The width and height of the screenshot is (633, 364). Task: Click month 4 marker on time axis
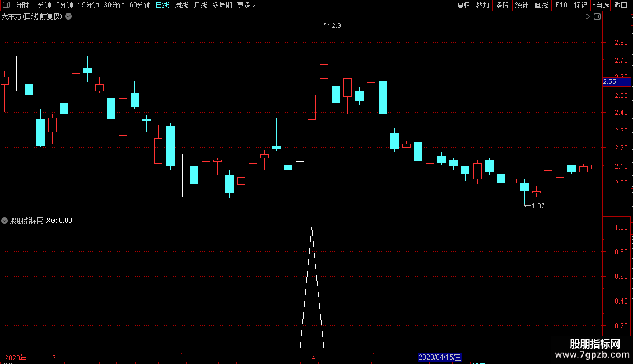pyautogui.click(x=313, y=357)
